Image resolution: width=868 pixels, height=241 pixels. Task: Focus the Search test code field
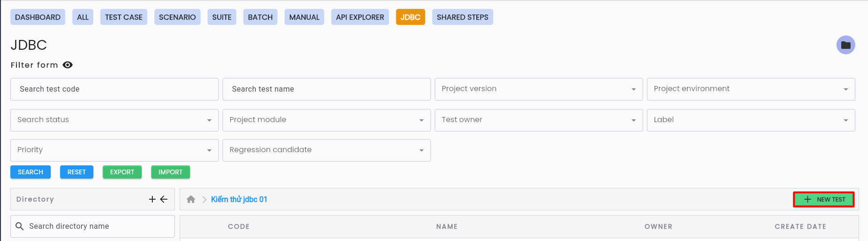coord(114,89)
